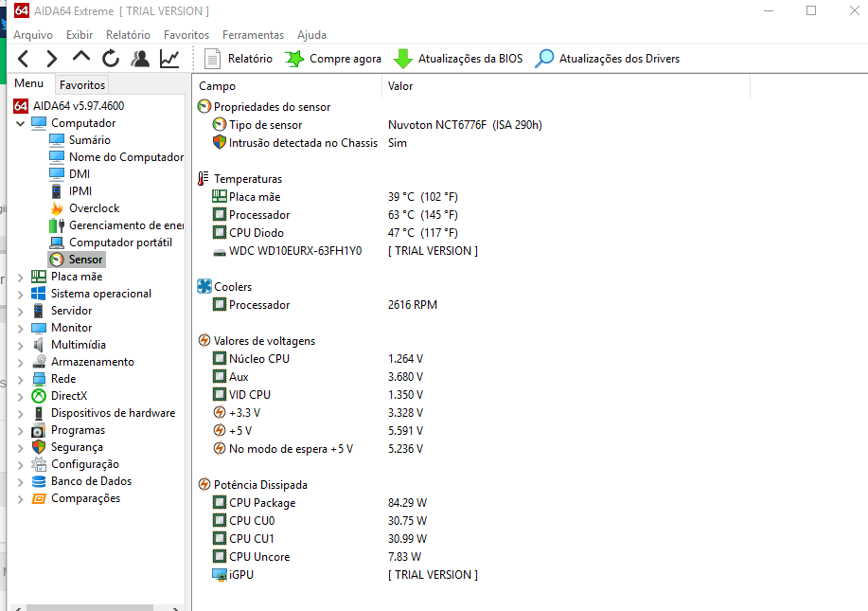Image resolution: width=868 pixels, height=611 pixels.
Task: Expand the Placa mãe tree node
Action: 21,277
